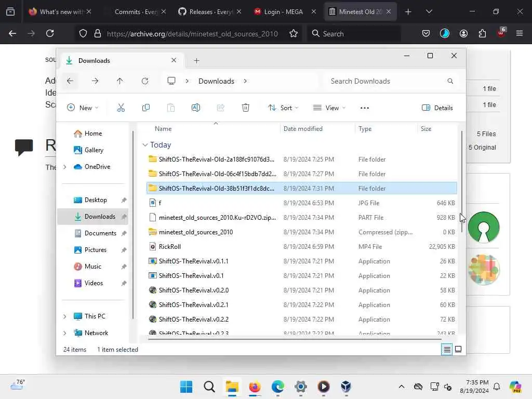Bookmark this archive.org page with star
532x399 pixels.
[294, 33]
